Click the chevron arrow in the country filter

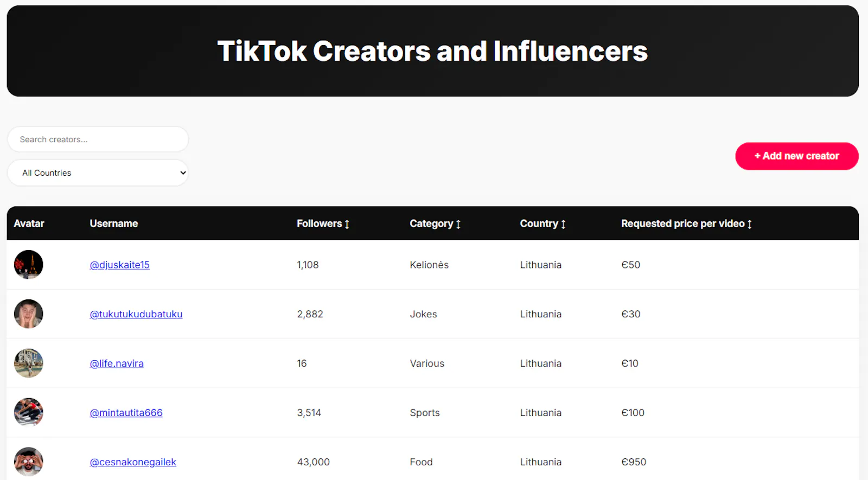coord(183,173)
